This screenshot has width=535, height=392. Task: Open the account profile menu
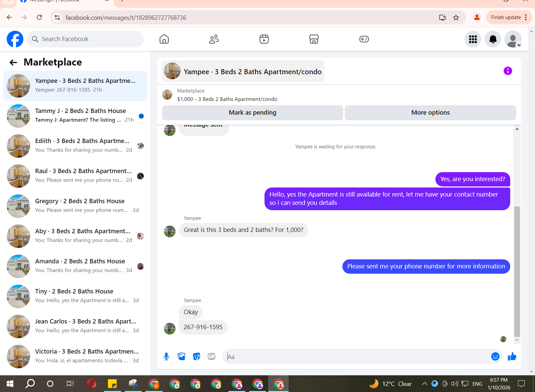coord(513,39)
